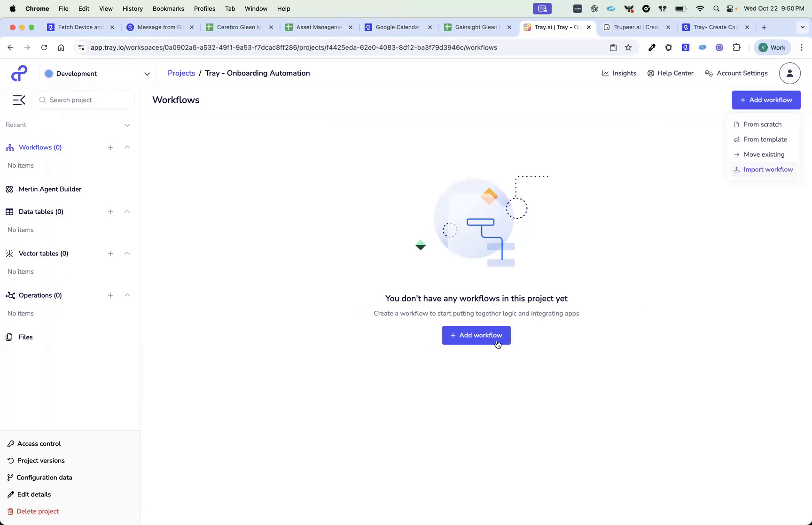
Task: Open the Merlin Agent Builder section
Action: [49, 189]
